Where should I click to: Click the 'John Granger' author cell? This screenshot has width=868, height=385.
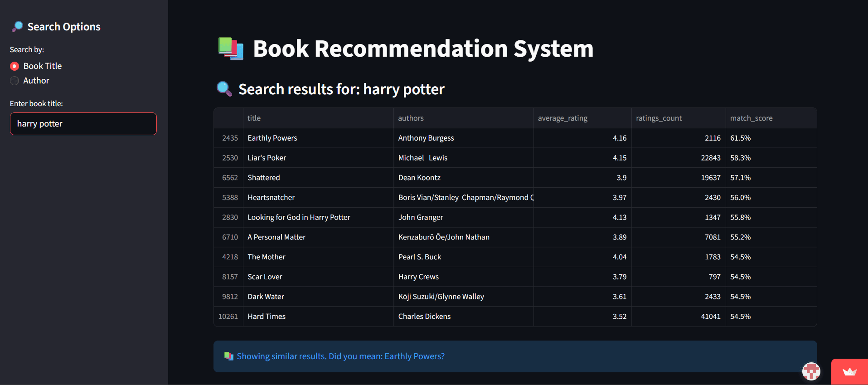click(x=463, y=217)
